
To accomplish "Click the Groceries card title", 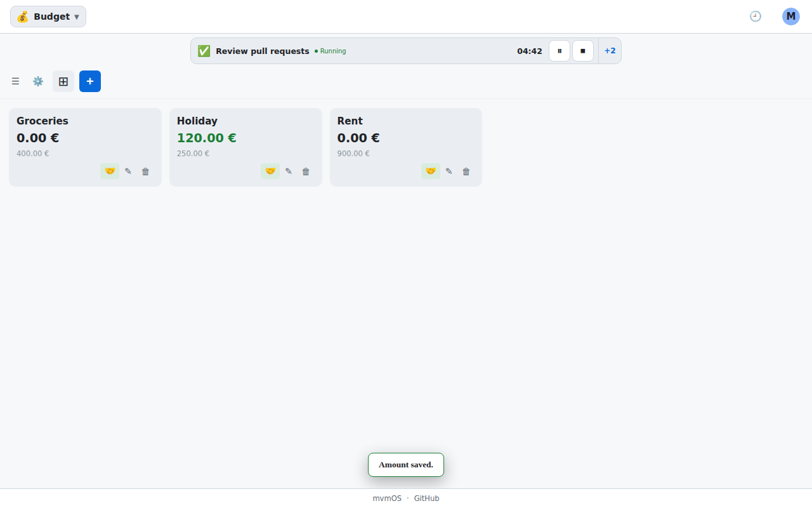I will [43, 121].
